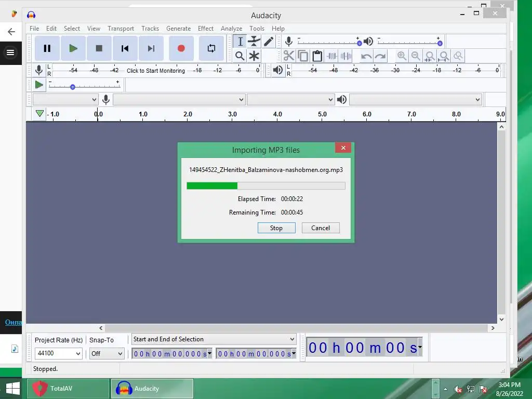Click the Copy icon

click(303, 56)
